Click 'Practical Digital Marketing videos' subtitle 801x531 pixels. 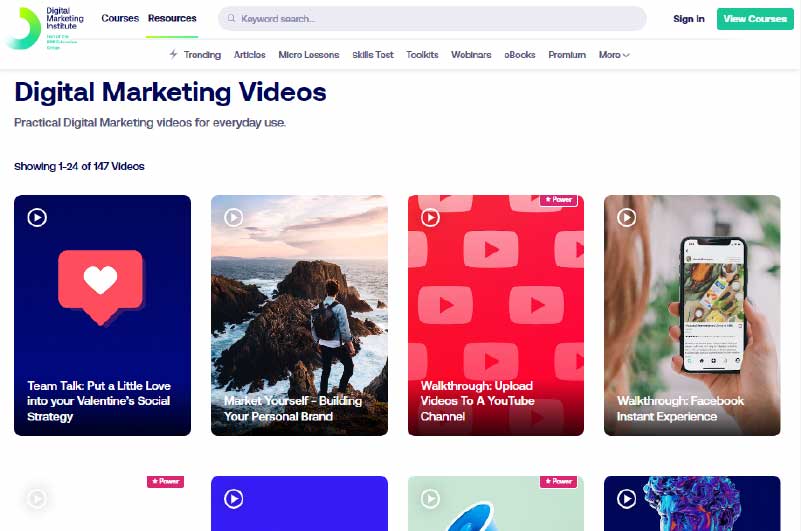coord(150,123)
